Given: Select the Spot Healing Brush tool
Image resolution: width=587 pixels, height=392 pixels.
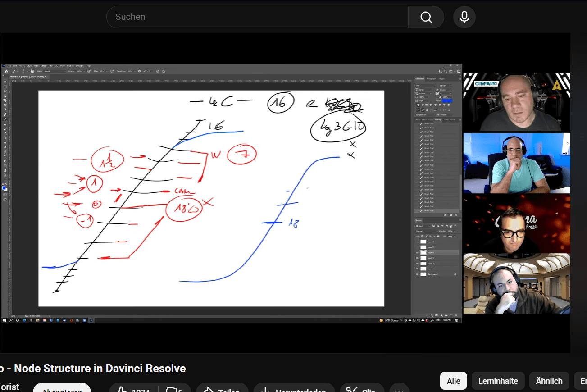Looking at the screenshot, I should tap(5, 114).
